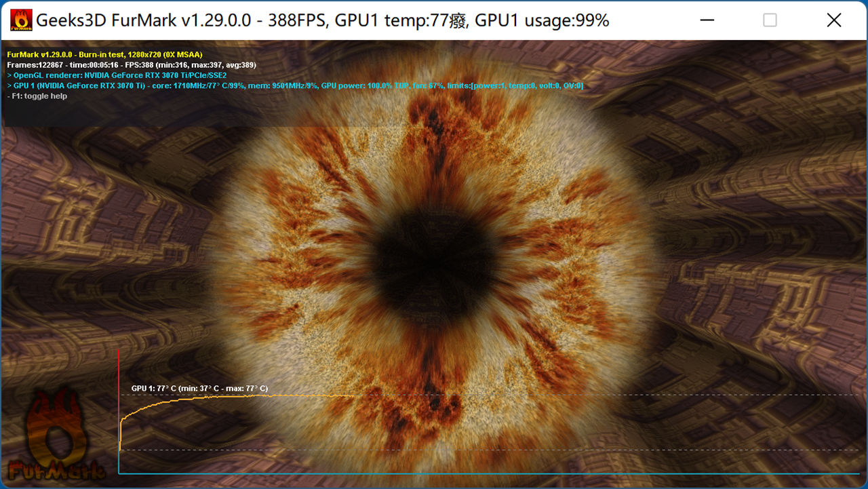This screenshot has height=489, width=868.
Task: Click the window title text showing 388FPS
Action: click(323, 20)
